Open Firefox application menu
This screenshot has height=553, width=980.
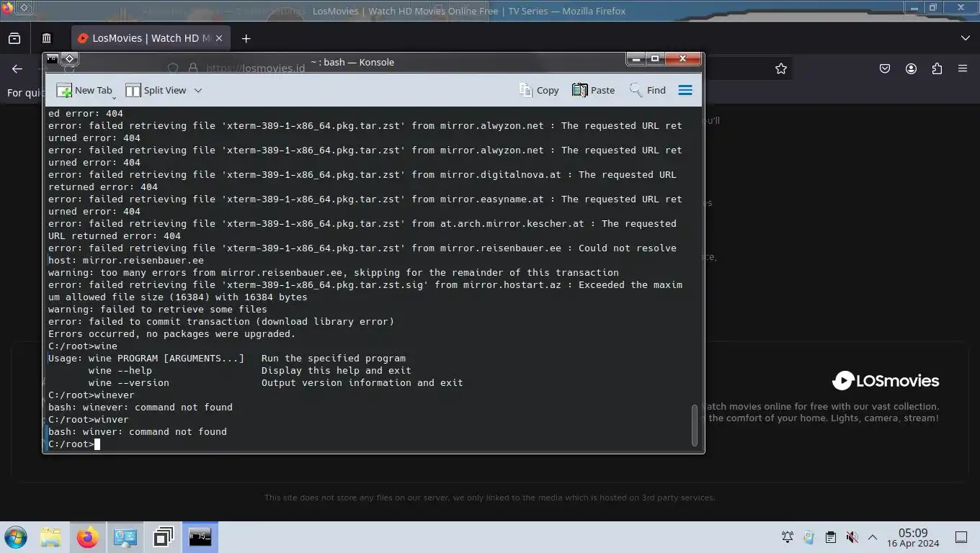tap(963, 68)
